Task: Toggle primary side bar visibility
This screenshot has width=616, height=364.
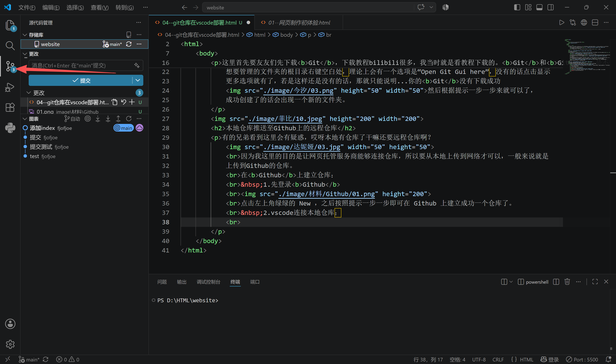Action: click(517, 7)
